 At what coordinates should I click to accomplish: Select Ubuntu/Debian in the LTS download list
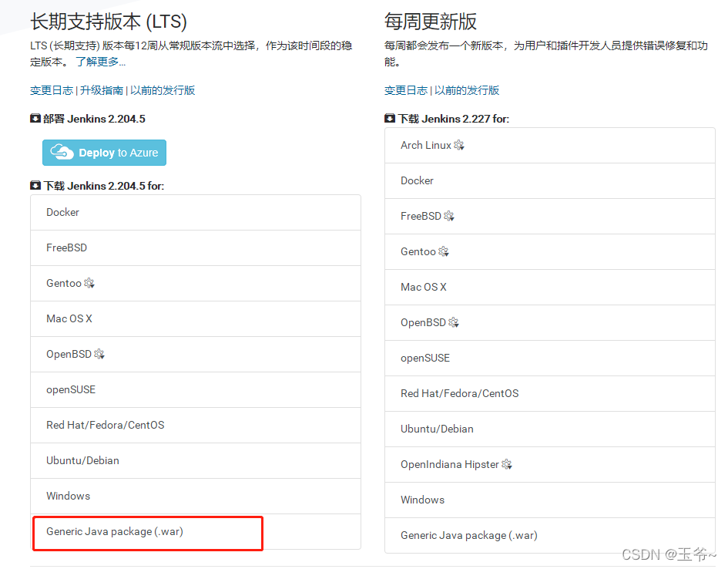click(x=196, y=461)
